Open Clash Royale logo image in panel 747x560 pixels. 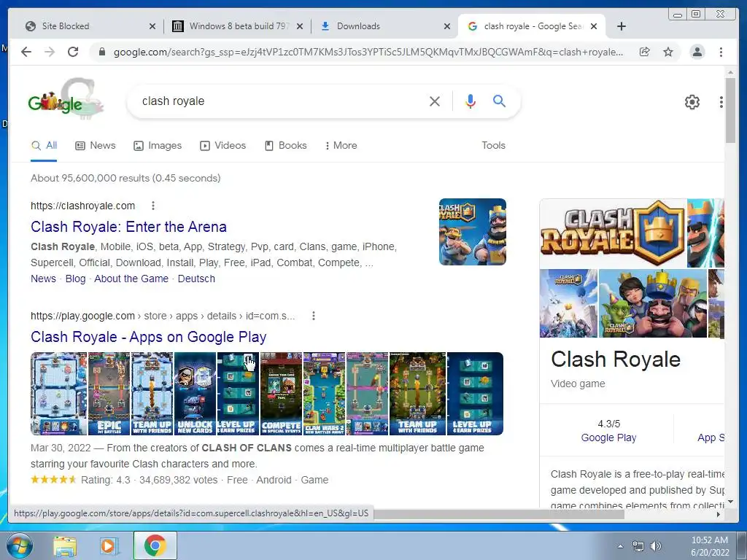(x=613, y=233)
